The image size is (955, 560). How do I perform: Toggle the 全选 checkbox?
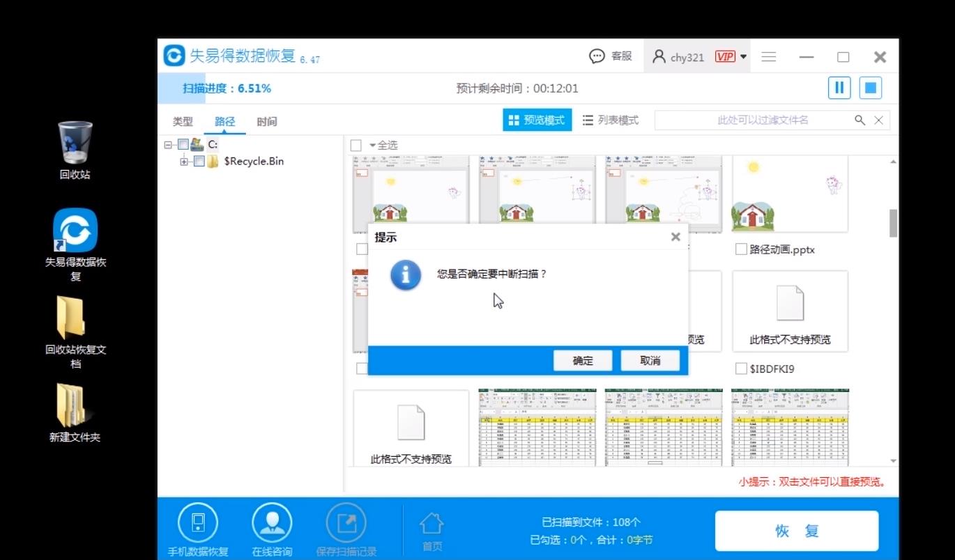point(356,145)
